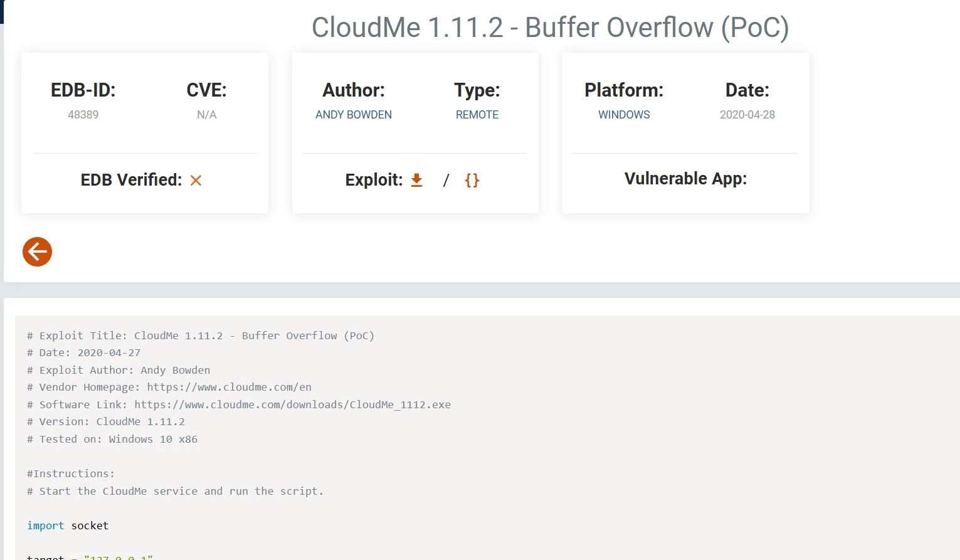The width and height of the screenshot is (960, 560).
Task: Select the Exploit Title comment line
Action: coord(201,335)
